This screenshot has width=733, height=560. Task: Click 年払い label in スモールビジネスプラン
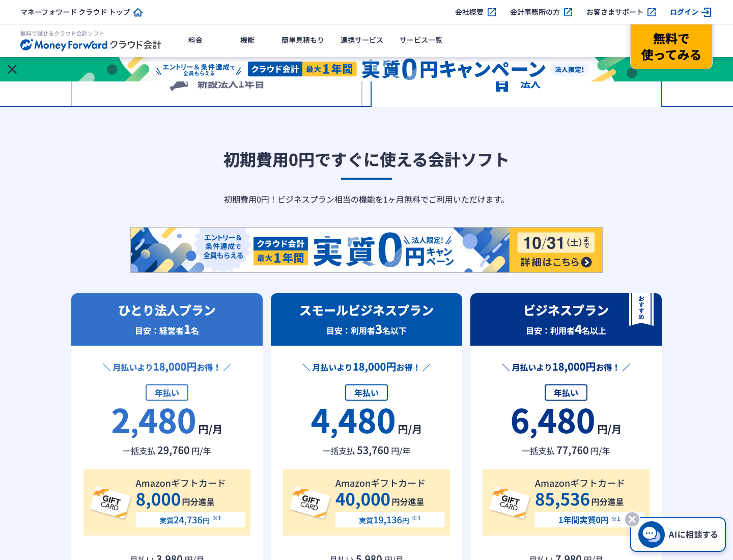[366, 393]
